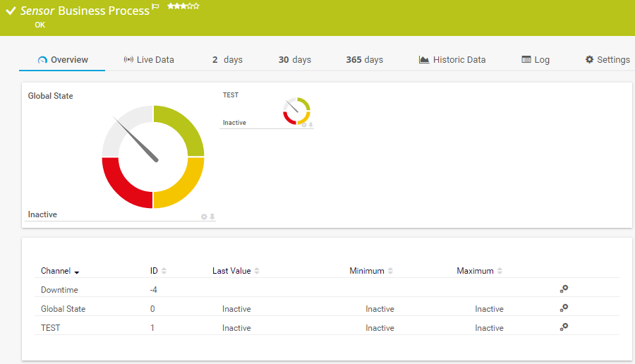Click the star priority rating in header
Viewport: 635px width, 364px height.
(x=183, y=6)
